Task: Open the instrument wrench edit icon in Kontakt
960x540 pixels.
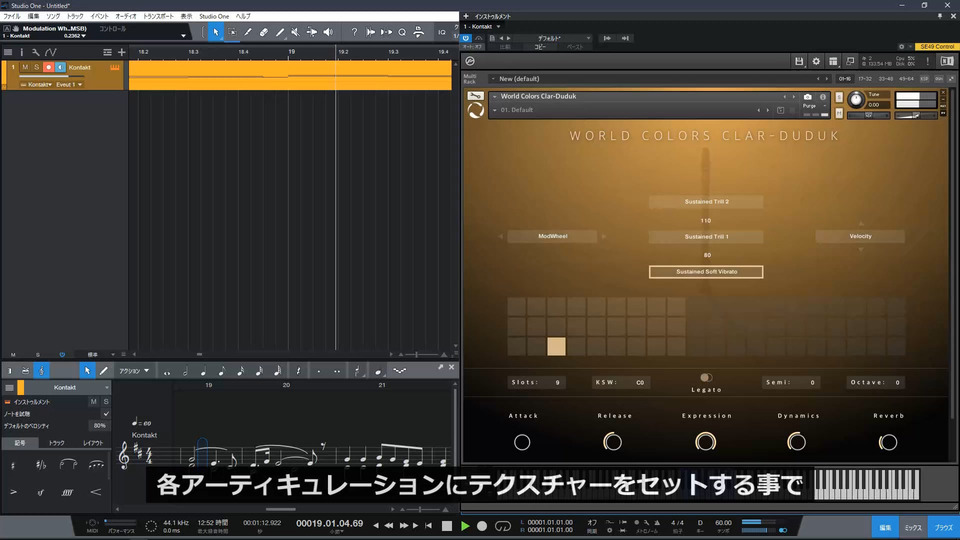Action: coord(475,96)
